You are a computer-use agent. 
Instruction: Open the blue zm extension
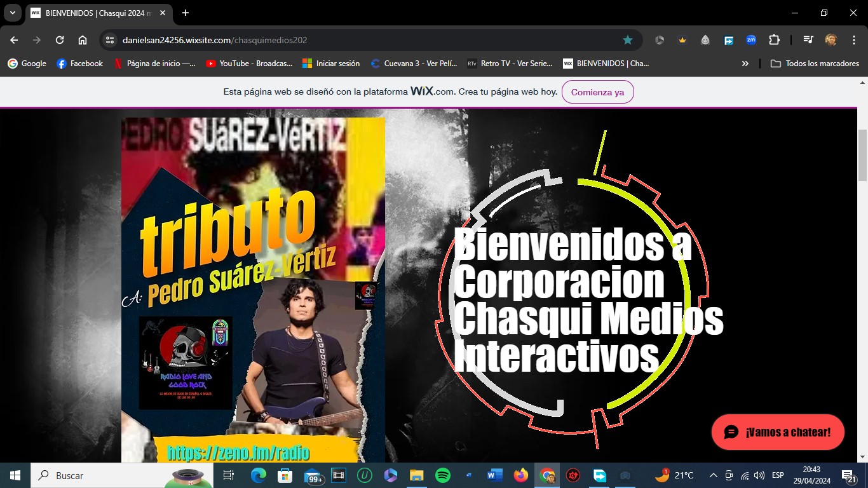(x=751, y=40)
